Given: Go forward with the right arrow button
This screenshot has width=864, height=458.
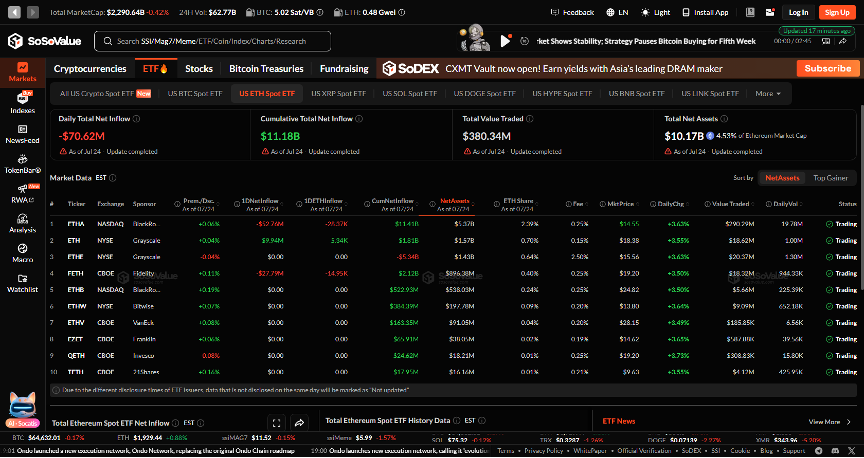Looking at the screenshot, I should point(33,12).
